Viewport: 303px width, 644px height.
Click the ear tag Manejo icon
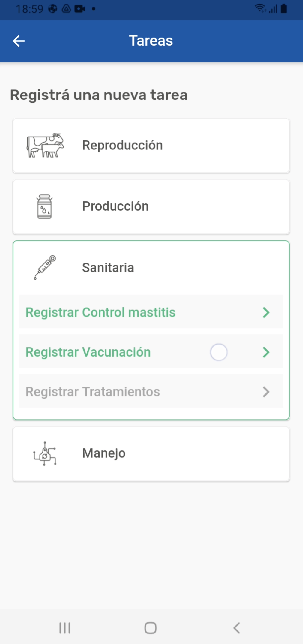(45, 453)
